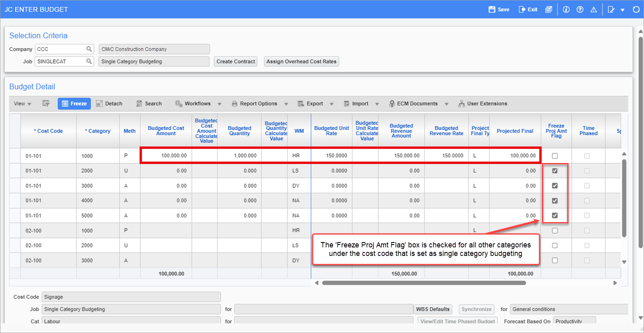
Task: Toggle Freeze Proj Amt Flag for 01-101 category 1000
Action: click(x=555, y=156)
